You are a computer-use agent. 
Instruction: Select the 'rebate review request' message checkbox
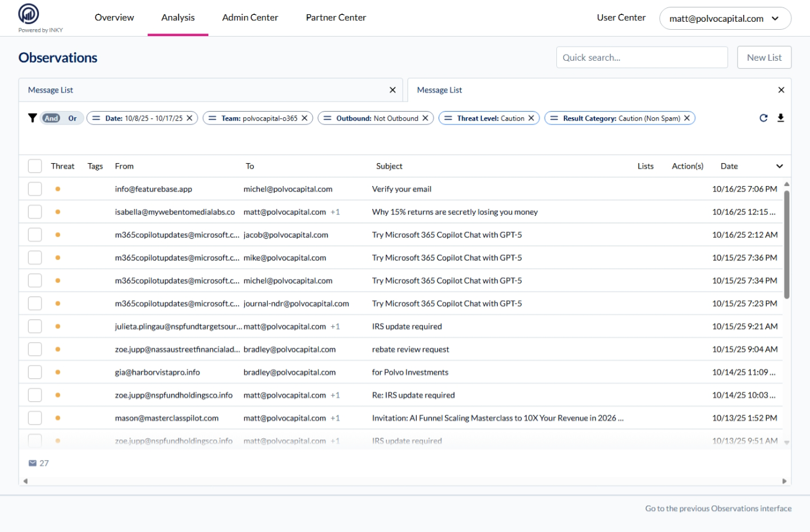35,350
